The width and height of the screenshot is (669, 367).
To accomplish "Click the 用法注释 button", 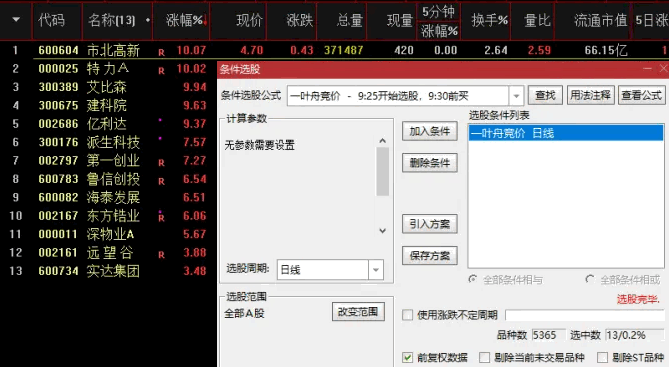I will [590, 95].
